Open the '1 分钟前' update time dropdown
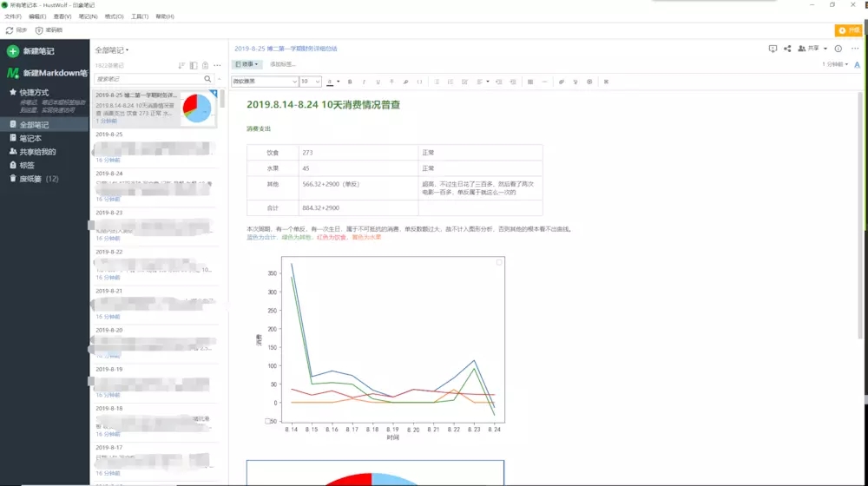The height and width of the screenshot is (486, 868). 835,65
